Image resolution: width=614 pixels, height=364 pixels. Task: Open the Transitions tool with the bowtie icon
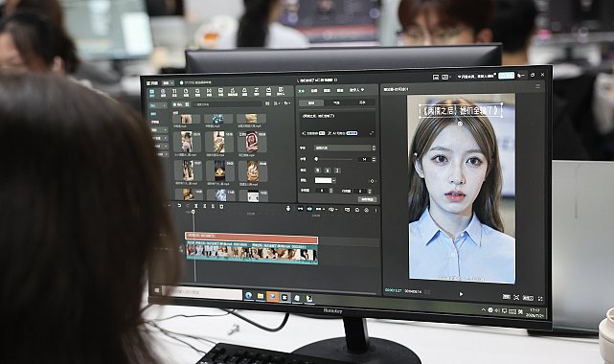(209, 93)
